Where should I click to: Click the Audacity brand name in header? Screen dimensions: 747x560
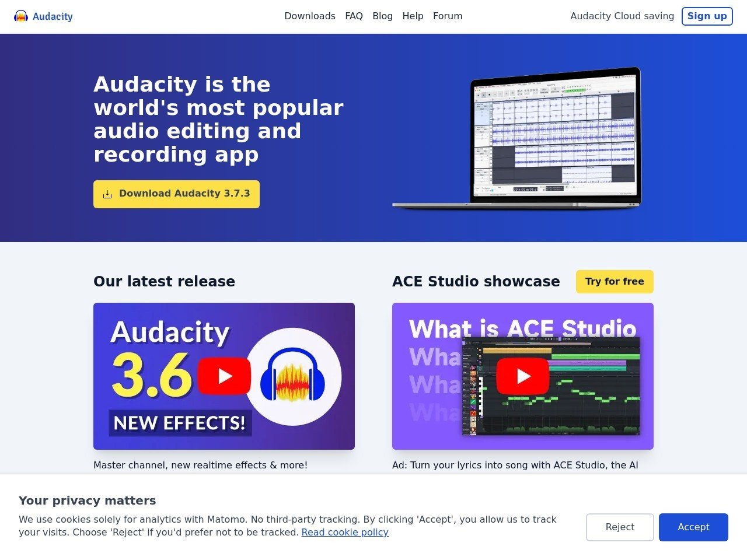[x=53, y=16]
